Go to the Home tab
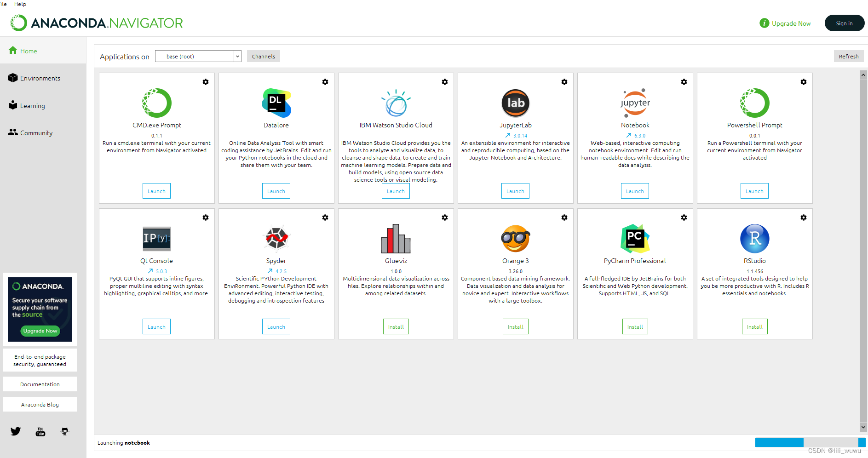The height and width of the screenshot is (458, 868). point(43,51)
